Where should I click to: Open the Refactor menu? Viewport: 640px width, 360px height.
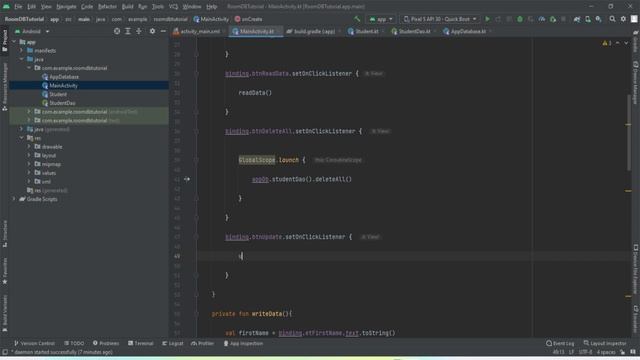107,7
